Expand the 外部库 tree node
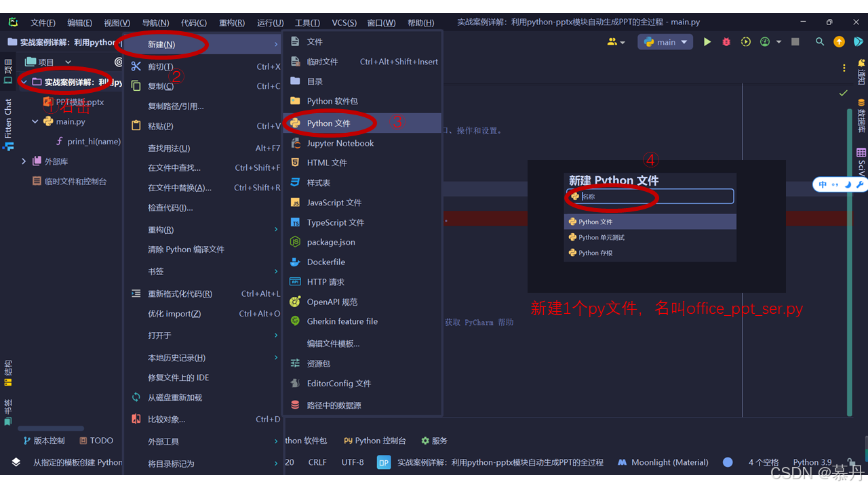 coord(24,161)
